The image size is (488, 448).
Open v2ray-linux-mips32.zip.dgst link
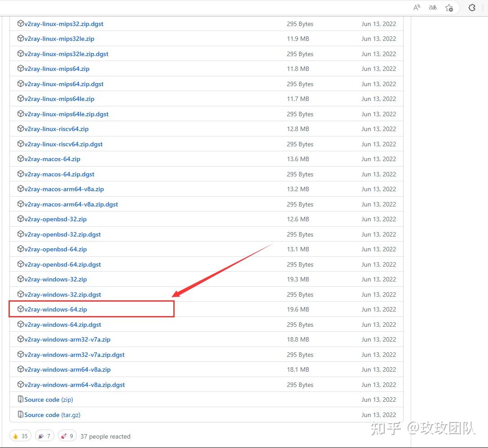pos(64,24)
